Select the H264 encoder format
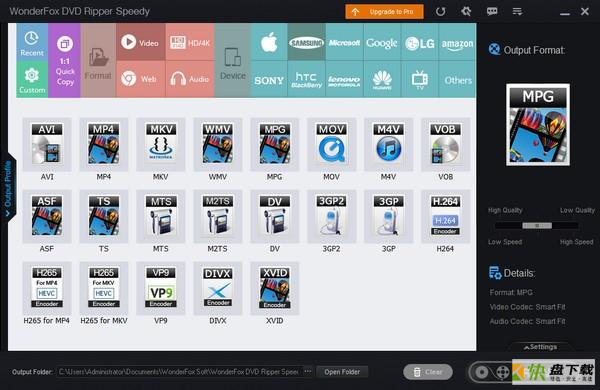The height and width of the screenshot is (390, 600). point(445,216)
